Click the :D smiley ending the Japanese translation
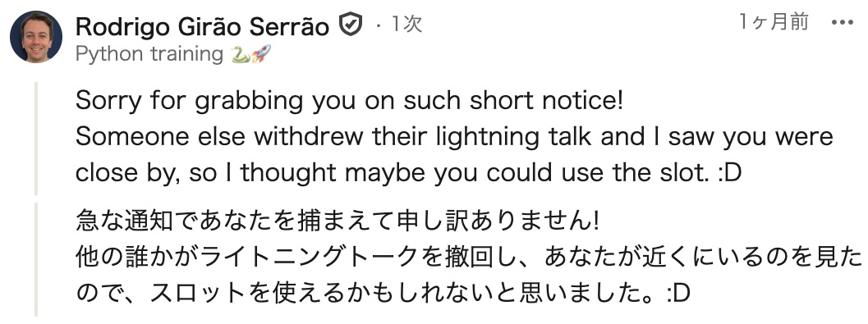The width and height of the screenshot is (868, 324). point(677,294)
